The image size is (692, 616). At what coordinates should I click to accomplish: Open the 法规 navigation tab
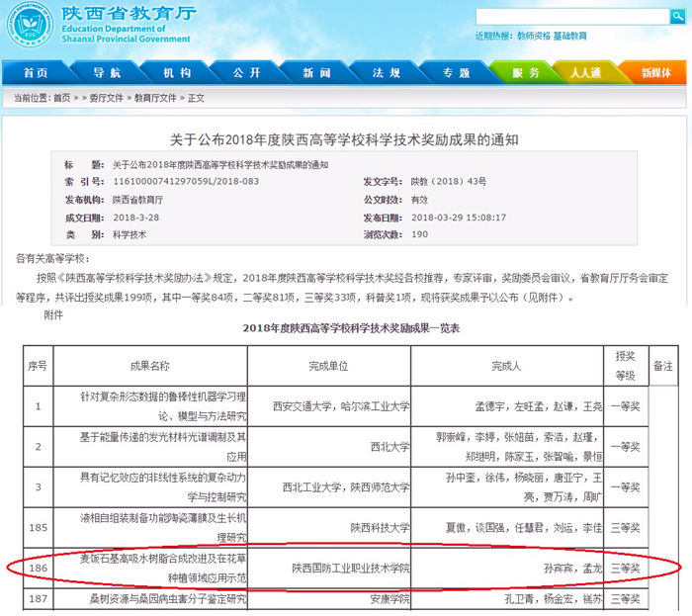tap(387, 73)
